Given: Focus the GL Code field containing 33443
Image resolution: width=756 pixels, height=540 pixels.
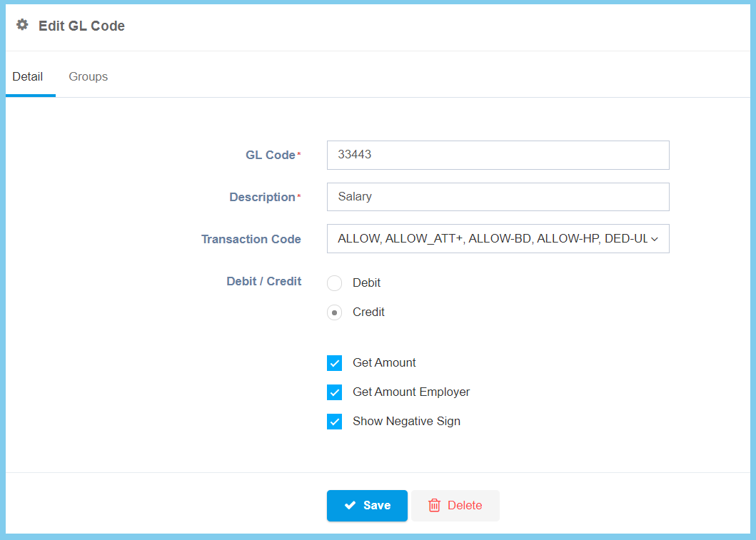Looking at the screenshot, I should click(498, 155).
